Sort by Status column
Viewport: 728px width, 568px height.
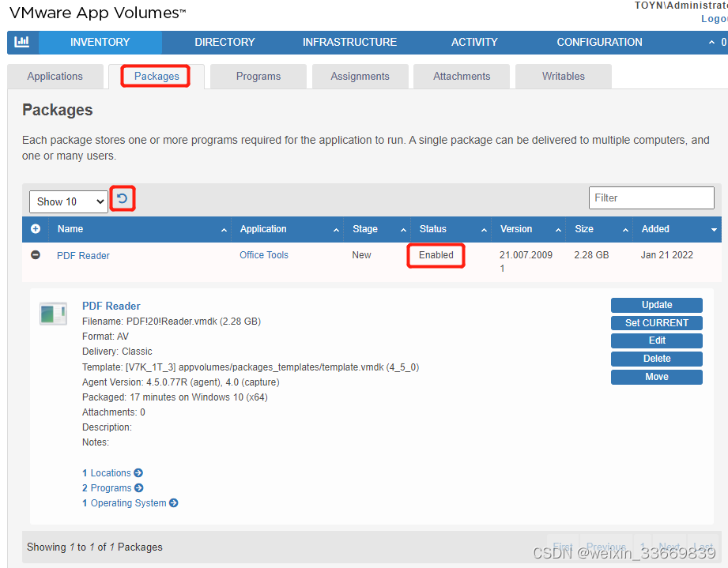tap(451, 229)
